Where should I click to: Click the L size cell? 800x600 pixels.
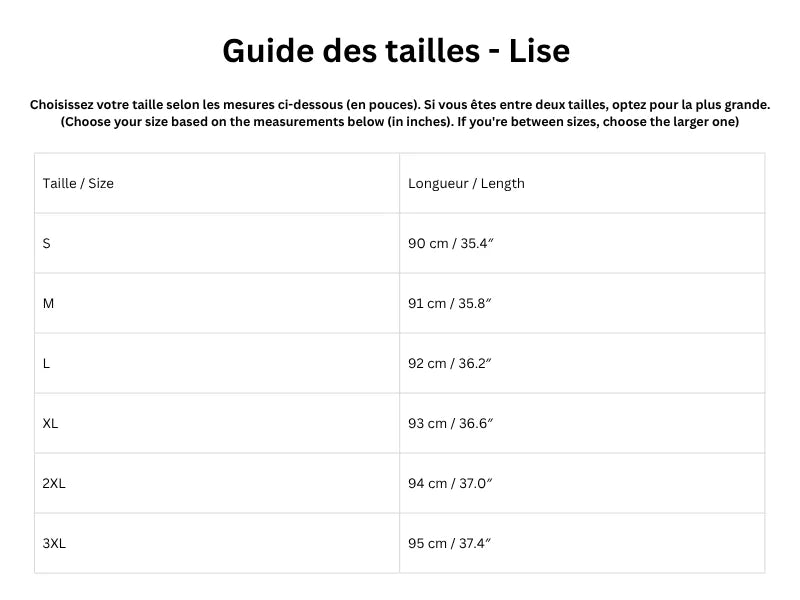pyautogui.click(x=47, y=363)
